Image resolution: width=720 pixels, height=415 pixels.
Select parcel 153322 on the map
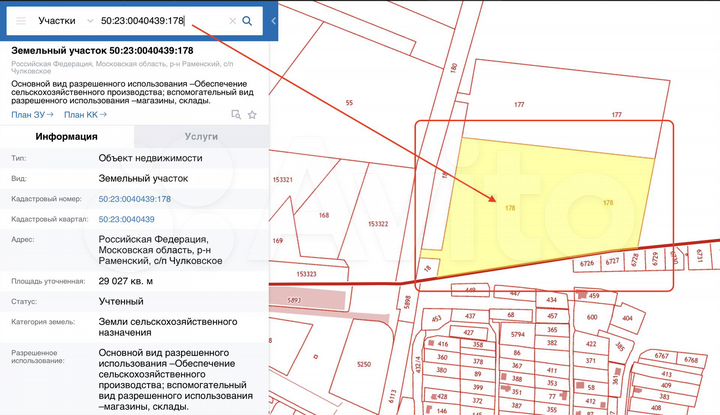(378, 224)
